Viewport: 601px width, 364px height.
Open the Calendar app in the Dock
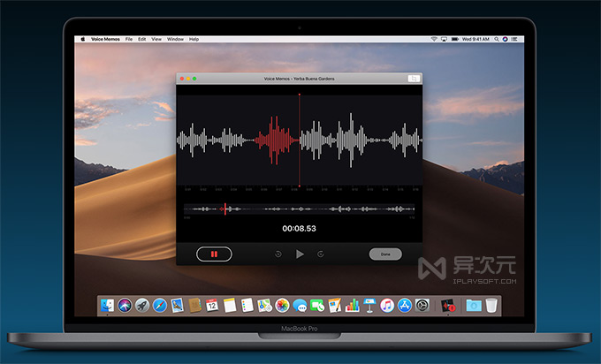212,305
